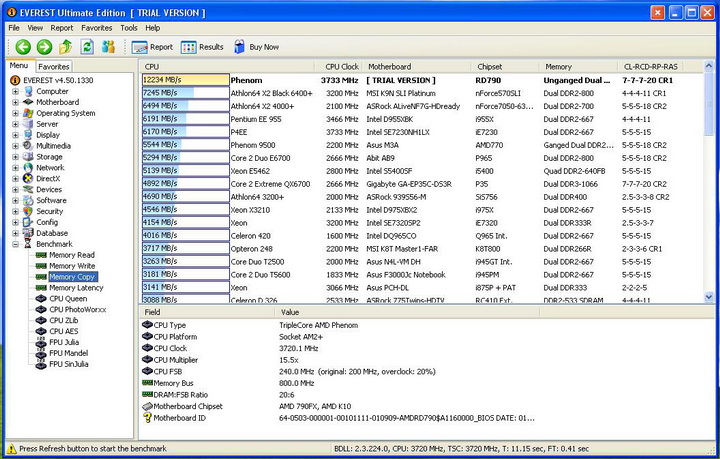This screenshot has width=720, height=459.
Task: Click the results list scroll down arrow
Action: (709, 297)
